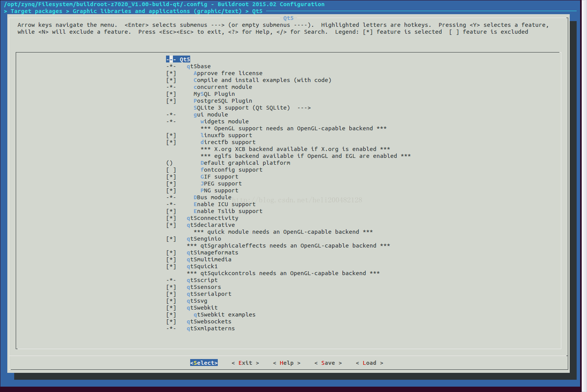This screenshot has height=392, width=587.
Task: Select gui module entry
Action: point(210,115)
